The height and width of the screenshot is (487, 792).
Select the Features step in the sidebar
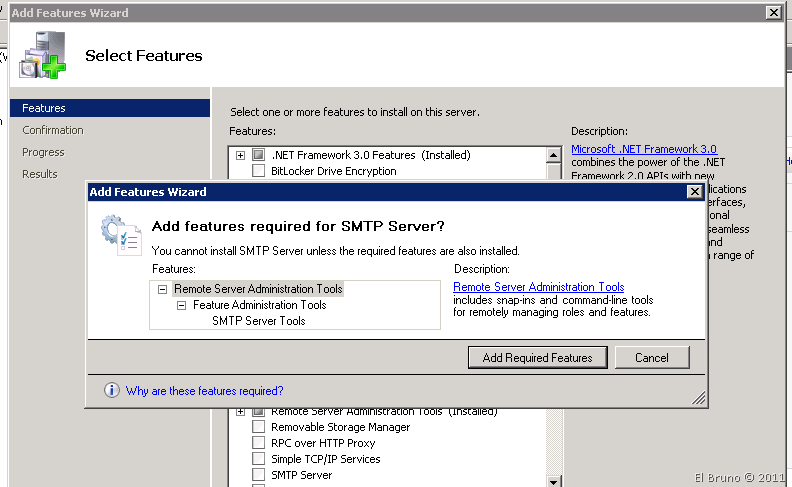pos(44,108)
